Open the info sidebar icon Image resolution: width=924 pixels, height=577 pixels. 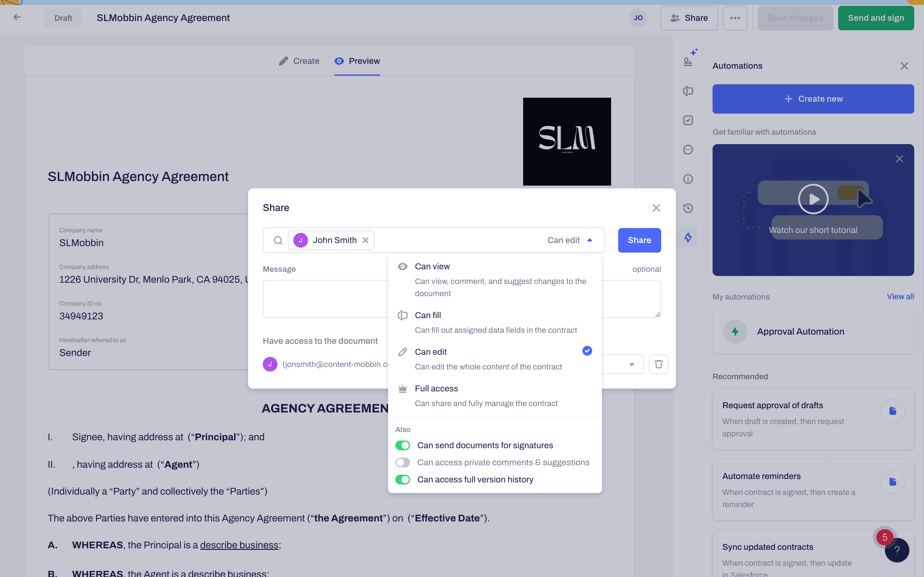tap(688, 179)
